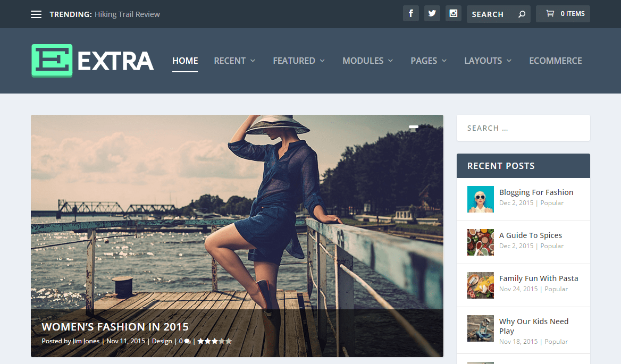The height and width of the screenshot is (364, 621).
Task: Click Popular link under Family Fun With Pasta
Action: pos(556,289)
